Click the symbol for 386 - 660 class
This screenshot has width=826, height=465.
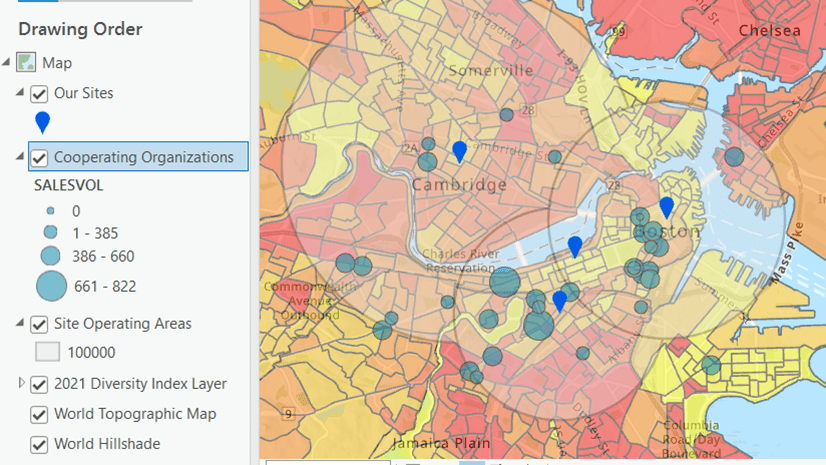point(51,256)
